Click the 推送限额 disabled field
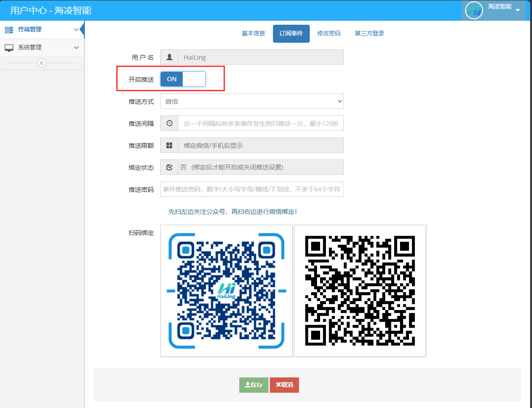532x408 pixels. tap(260, 146)
